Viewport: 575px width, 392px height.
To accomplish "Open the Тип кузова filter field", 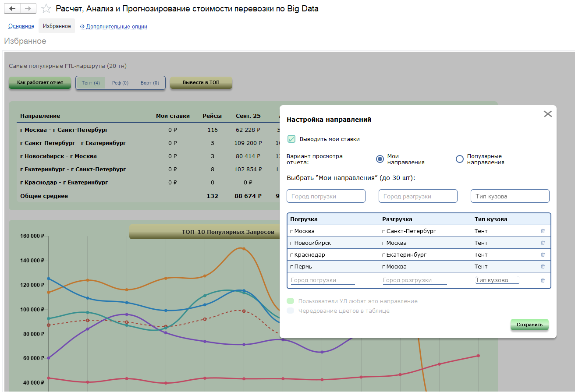I will 510,196.
